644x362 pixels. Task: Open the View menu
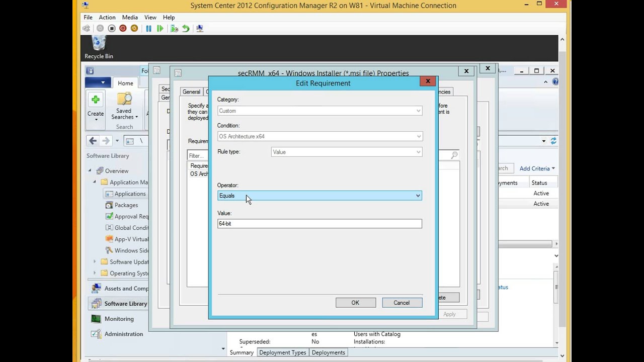(x=150, y=17)
